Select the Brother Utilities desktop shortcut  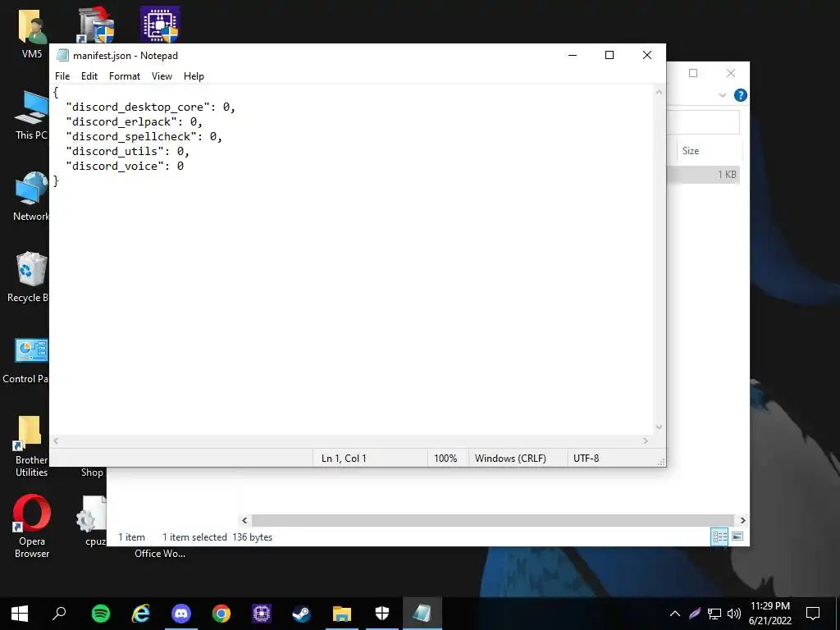click(x=31, y=445)
